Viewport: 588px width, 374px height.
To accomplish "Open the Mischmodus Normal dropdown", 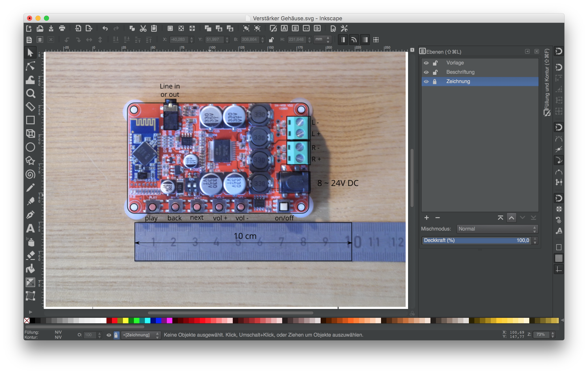I will tap(497, 229).
